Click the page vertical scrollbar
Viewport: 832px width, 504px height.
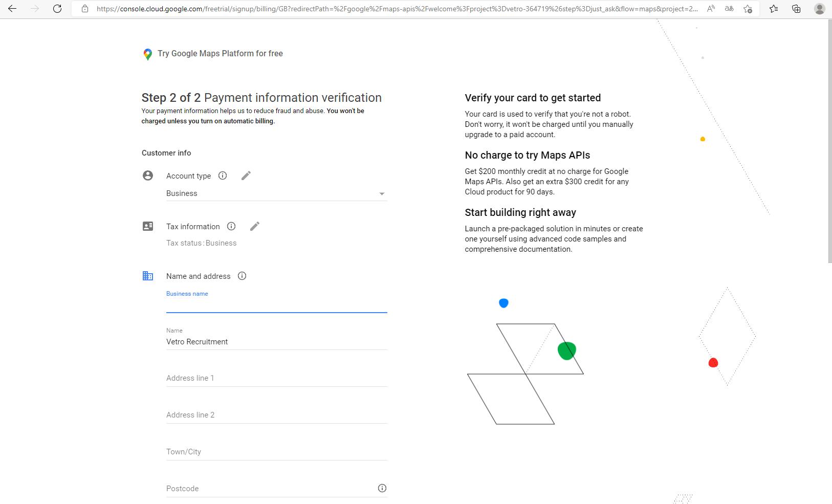829,141
